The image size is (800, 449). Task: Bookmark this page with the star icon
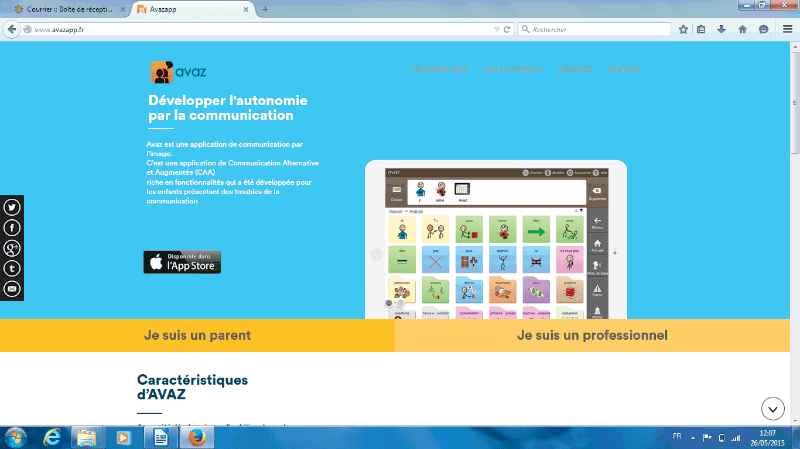(683, 29)
